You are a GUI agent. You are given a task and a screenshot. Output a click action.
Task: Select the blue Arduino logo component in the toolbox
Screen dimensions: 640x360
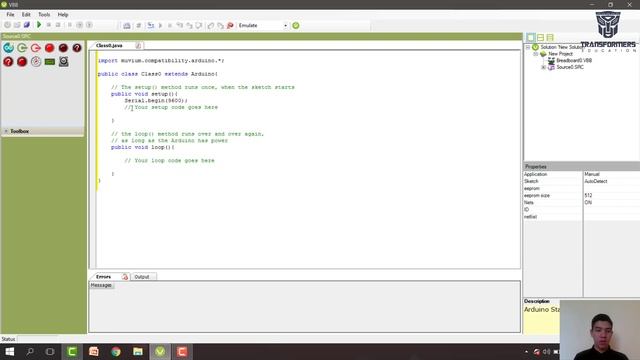8,48
